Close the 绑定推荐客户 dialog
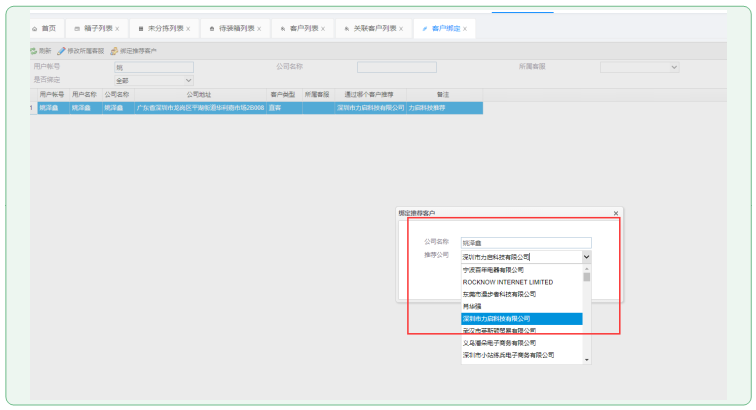The width and height of the screenshot is (756, 410). [x=615, y=213]
